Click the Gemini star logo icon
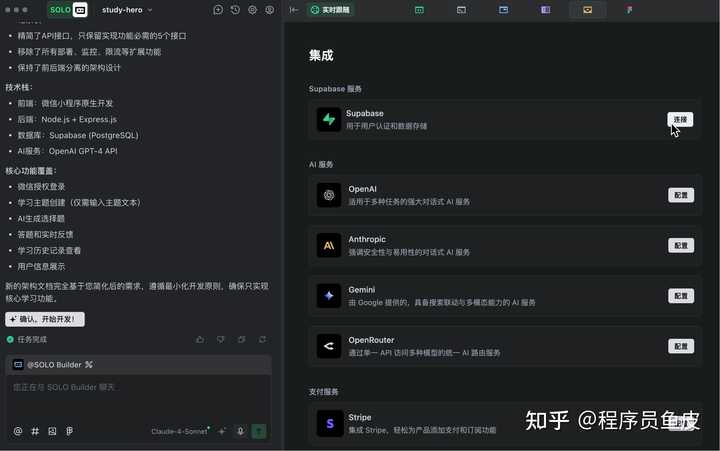Image resolution: width=720 pixels, height=451 pixels. pyautogui.click(x=329, y=296)
